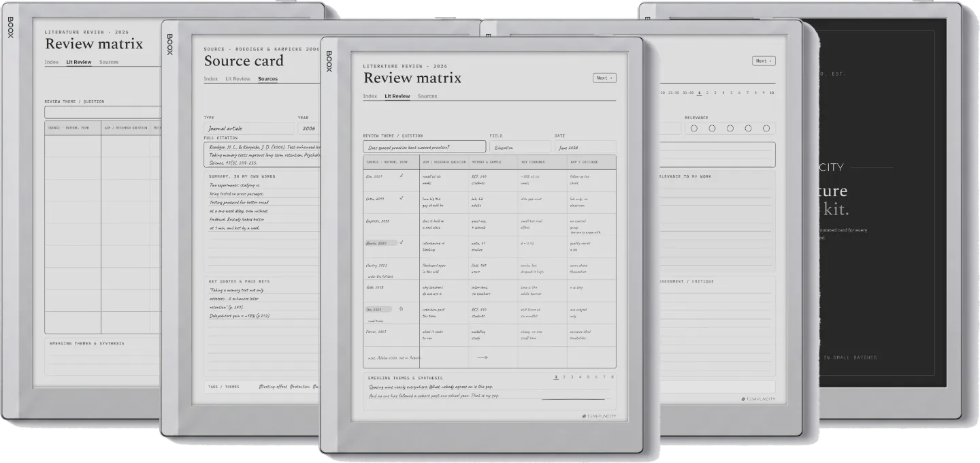Open the Index tab on the far-left tablet
980x463 pixels.
[52, 62]
